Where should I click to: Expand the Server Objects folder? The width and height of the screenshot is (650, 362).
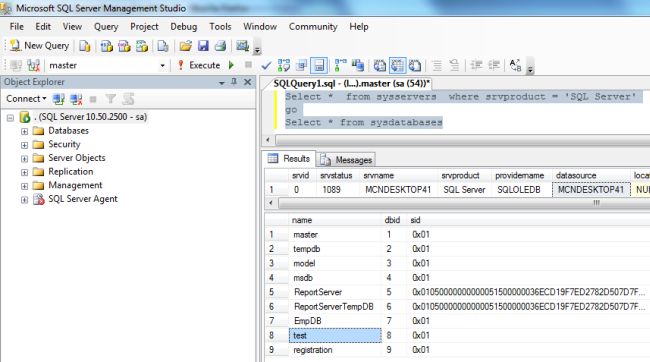tap(24, 159)
